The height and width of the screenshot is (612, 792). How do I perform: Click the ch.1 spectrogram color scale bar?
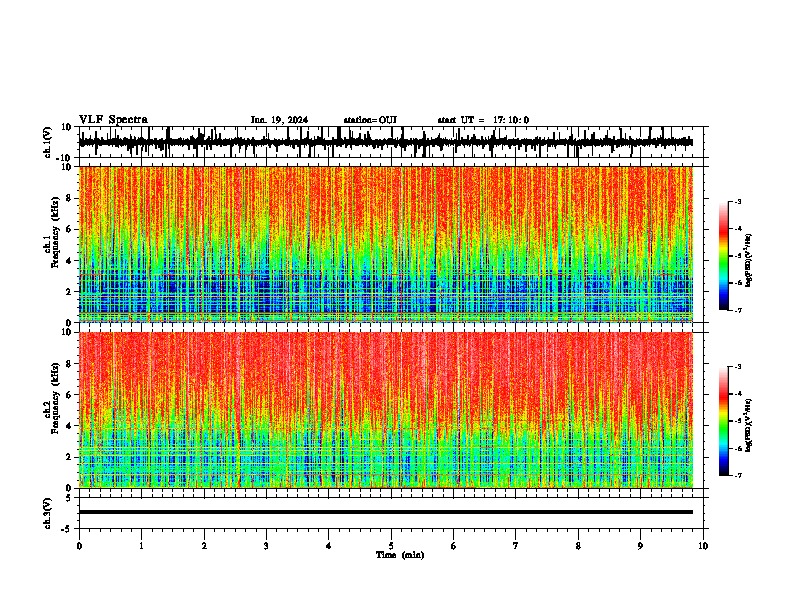click(x=723, y=256)
